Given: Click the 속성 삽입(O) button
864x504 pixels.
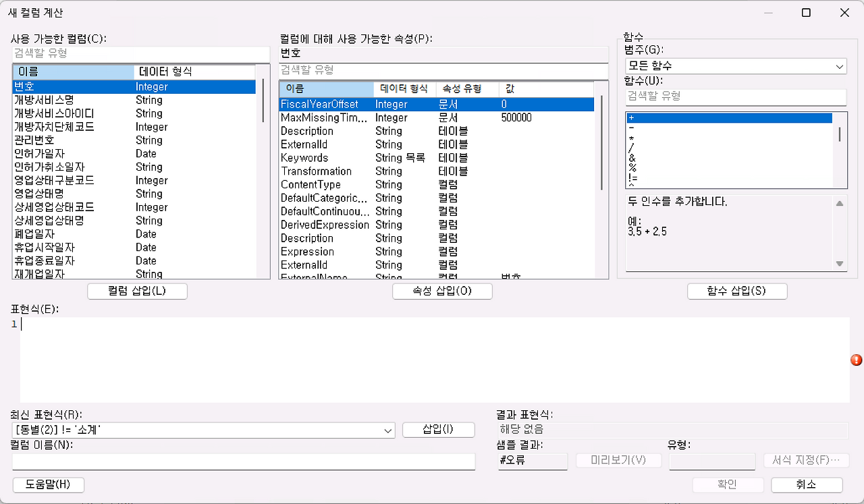Looking at the screenshot, I should 442,291.
